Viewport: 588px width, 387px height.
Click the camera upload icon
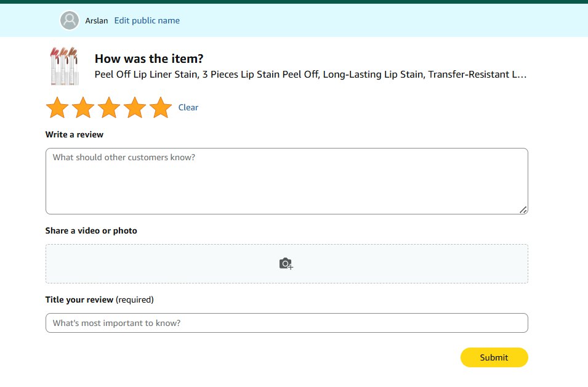pos(286,264)
